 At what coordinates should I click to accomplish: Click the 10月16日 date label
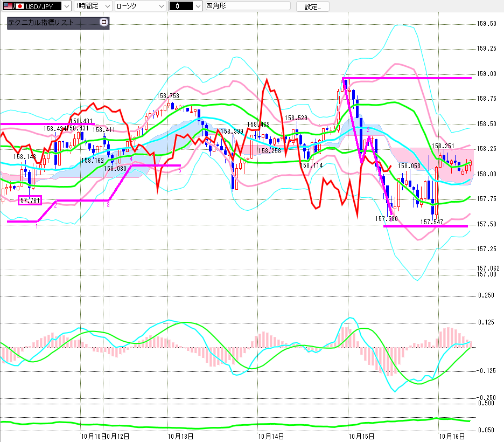click(x=452, y=437)
